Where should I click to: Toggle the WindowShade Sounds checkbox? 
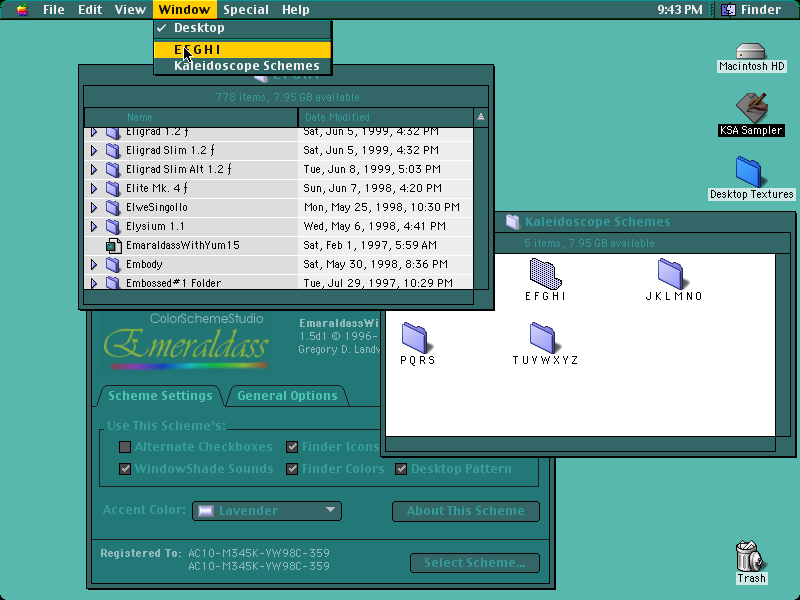click(x=125, y=469)
